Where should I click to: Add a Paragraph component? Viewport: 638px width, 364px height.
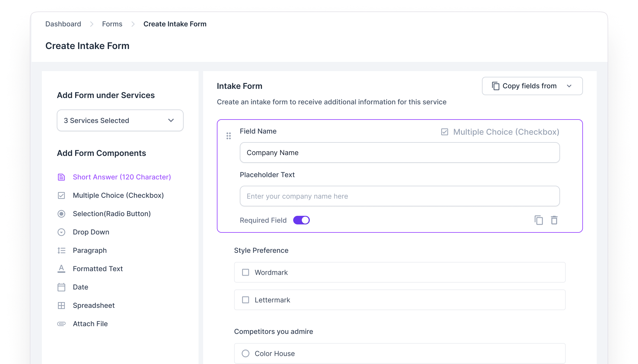click(x=90, y=251)
